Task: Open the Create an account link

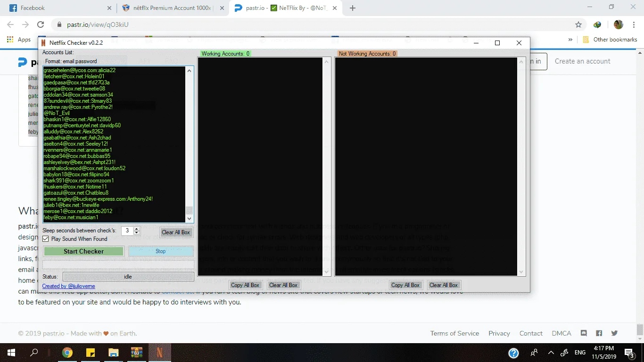Action: click(x=582, y=61)
